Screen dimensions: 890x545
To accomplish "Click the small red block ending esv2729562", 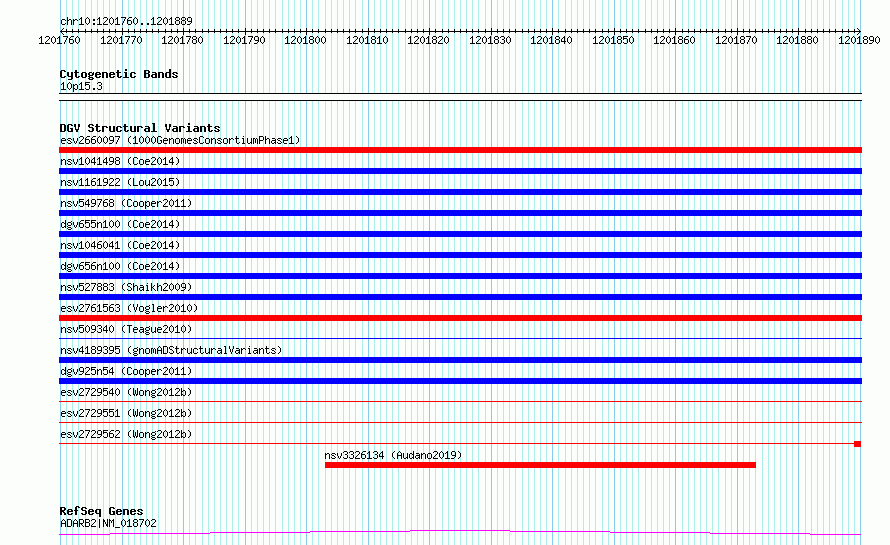I will [858, 444].
